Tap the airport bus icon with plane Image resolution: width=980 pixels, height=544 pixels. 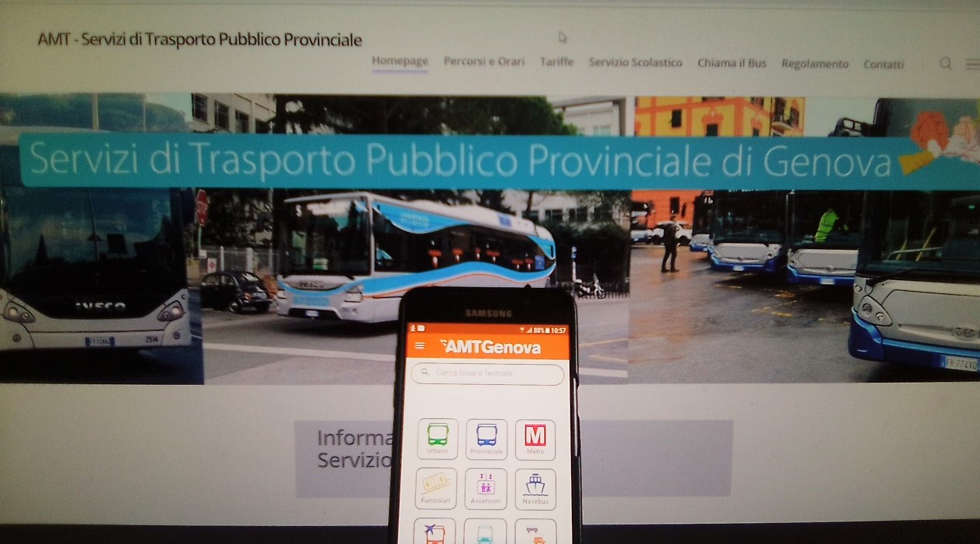tap(435, 532)
